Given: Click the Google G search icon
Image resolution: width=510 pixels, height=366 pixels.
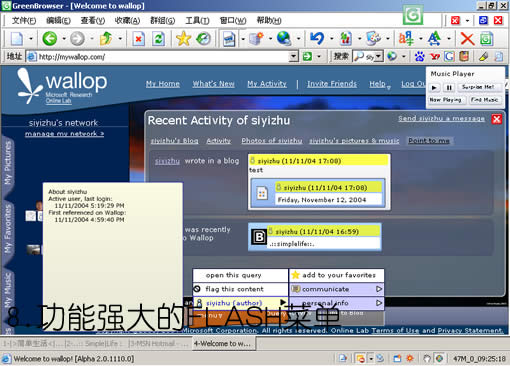Looking at the screenshot, I should pos(449,56).
